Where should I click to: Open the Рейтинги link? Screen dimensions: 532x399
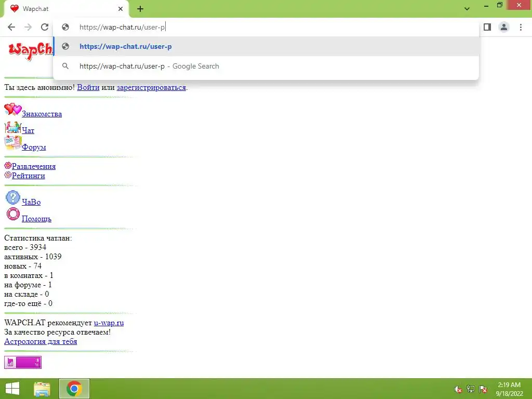29,176
